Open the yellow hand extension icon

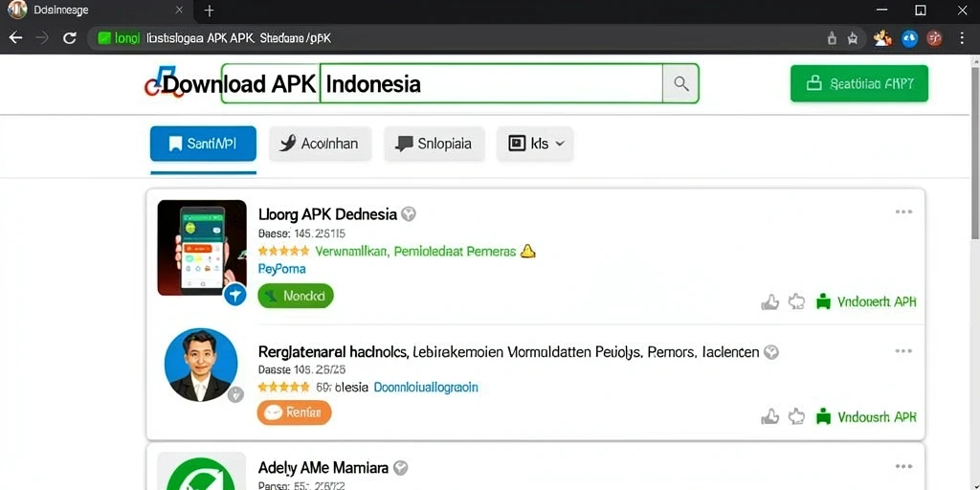click(882, 38)
